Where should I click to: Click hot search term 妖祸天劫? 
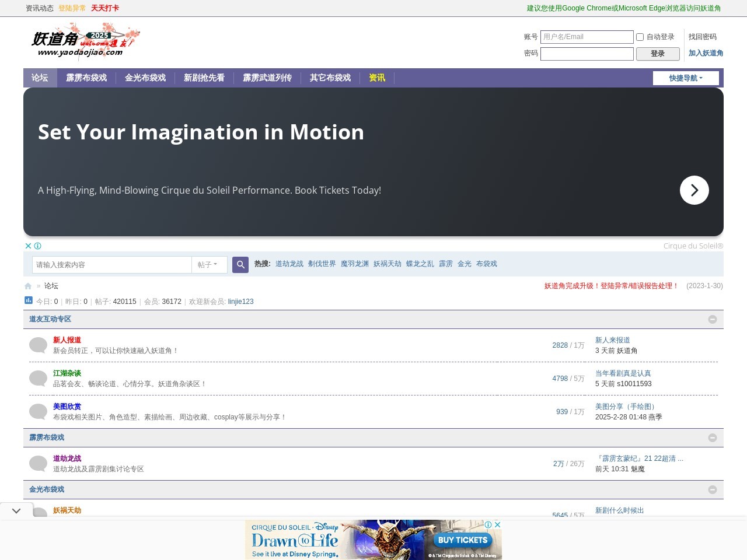pyautogui.click(x=388, y=264)
